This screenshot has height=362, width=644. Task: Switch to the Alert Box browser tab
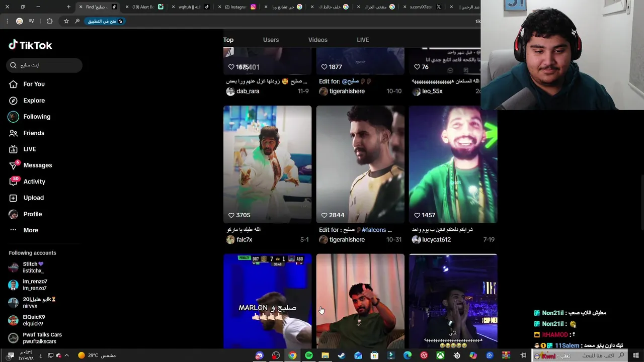coord(145,7)
